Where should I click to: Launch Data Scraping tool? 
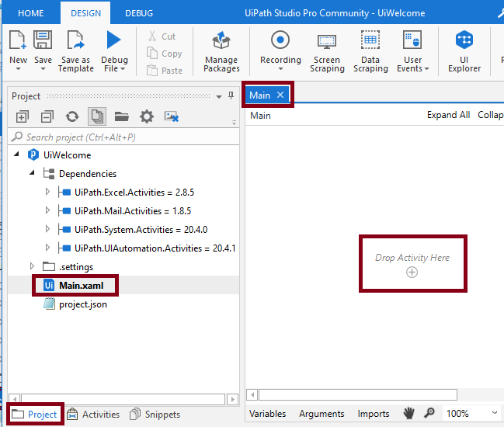tap(370, 51)
